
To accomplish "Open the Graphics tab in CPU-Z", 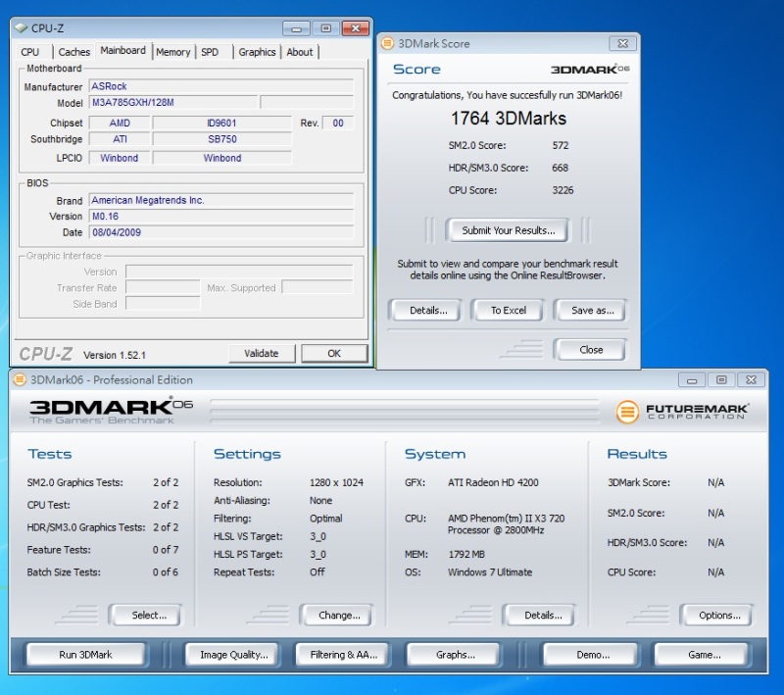I will [257, 52].
